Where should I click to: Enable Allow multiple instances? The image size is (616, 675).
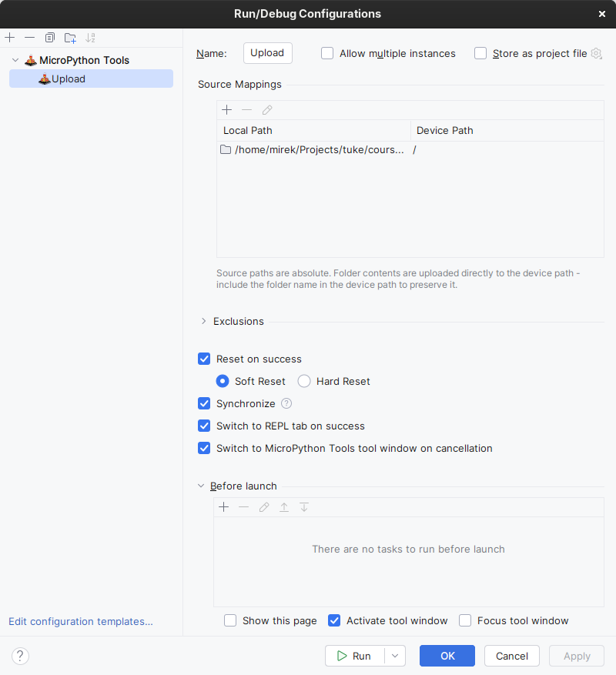tap(327, 53)
